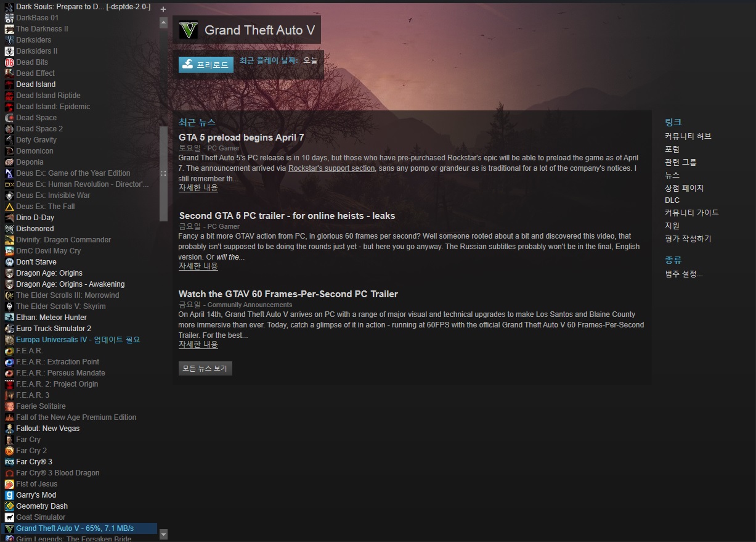The width and height of the screenshot is (756, 542).
Task: Select the Goat Simulator icon in list
Action: tap(9, 517)
